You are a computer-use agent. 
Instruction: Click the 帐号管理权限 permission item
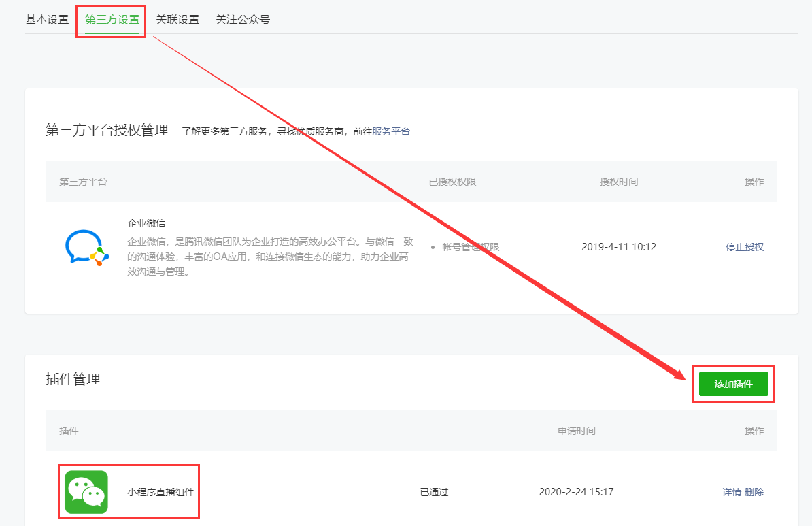(471, 247)
